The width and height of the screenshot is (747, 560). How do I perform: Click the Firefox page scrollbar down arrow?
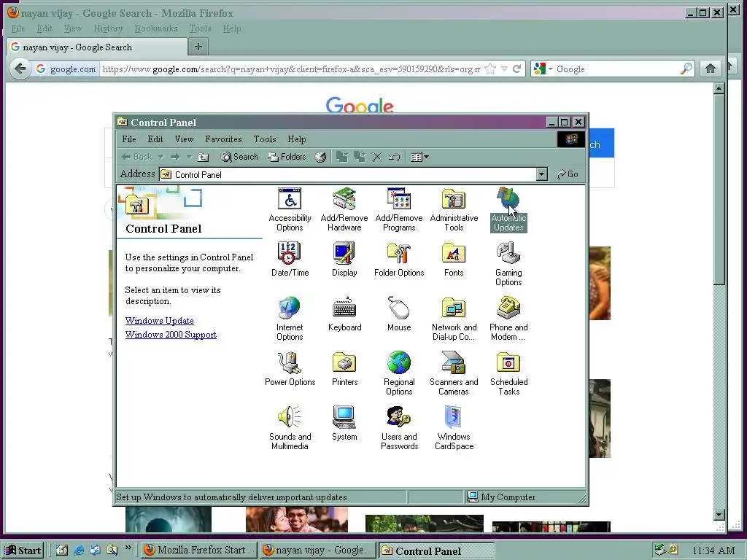pos(719,515)
